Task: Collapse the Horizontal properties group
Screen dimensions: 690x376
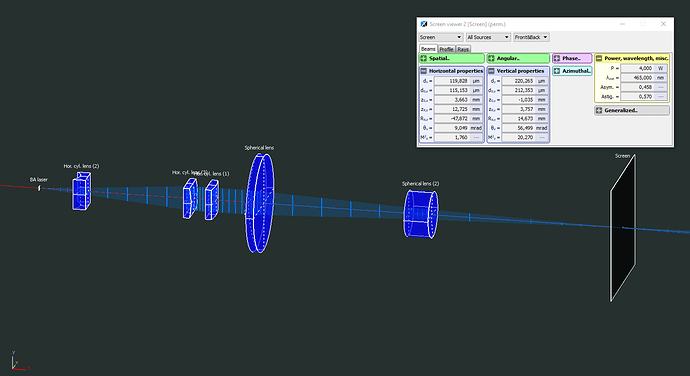Action: pos(423,70)
